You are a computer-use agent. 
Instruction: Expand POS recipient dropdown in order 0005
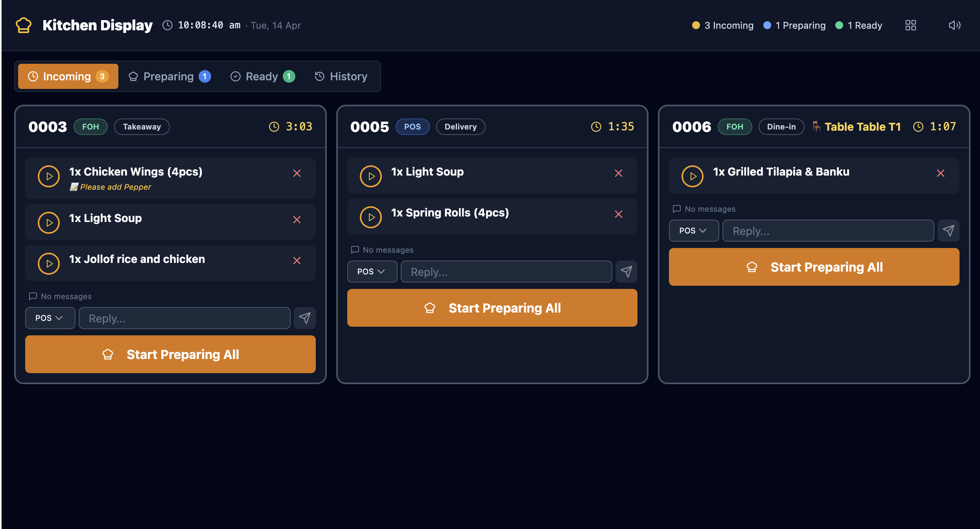[372, 272]
